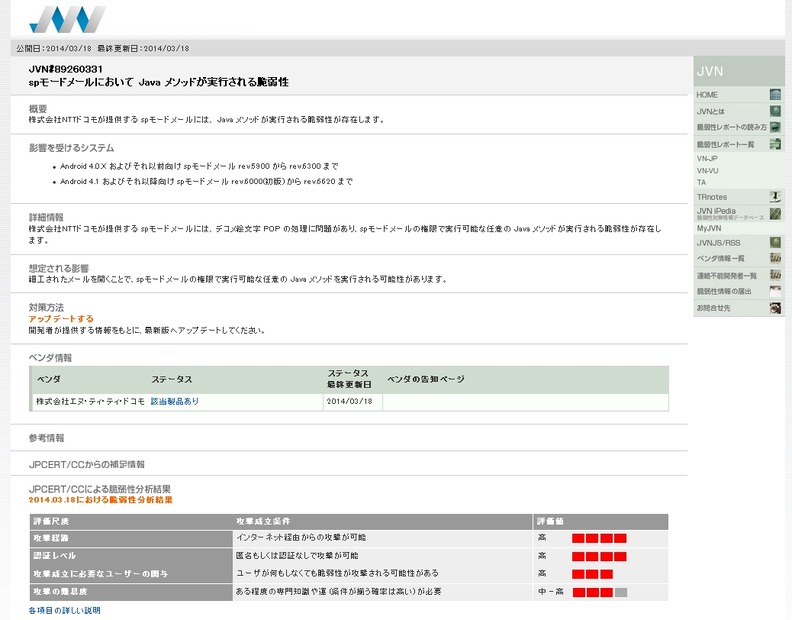792x620 pixels.
Task: Click the 脆弱性レポートの読み方 icon
Action: (x=775, y=127)
